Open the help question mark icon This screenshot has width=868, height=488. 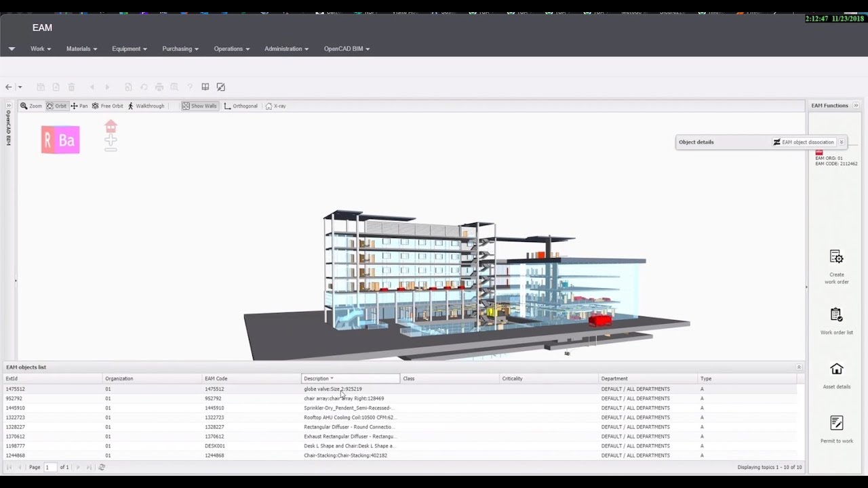pyautogui.click(x=190, y=87)
